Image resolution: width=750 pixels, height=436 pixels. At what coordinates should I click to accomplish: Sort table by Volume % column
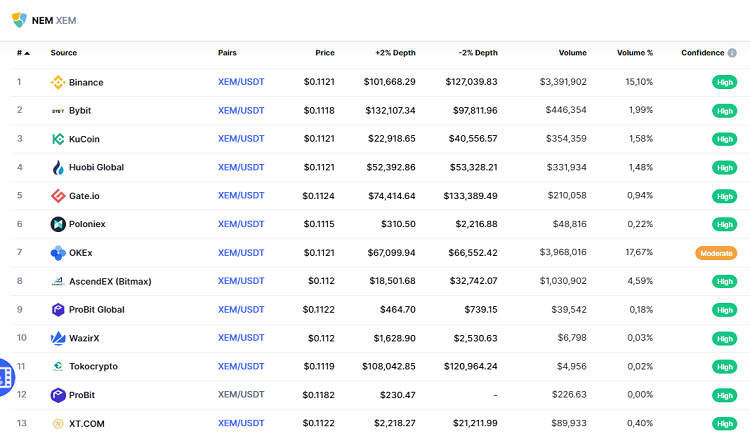click(x=635, y=53)
